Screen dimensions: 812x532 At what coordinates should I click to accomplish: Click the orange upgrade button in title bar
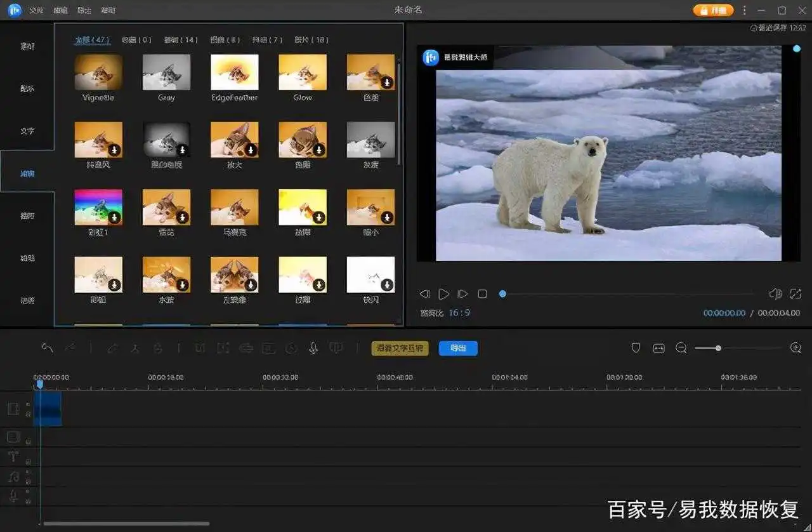point(713,10)
